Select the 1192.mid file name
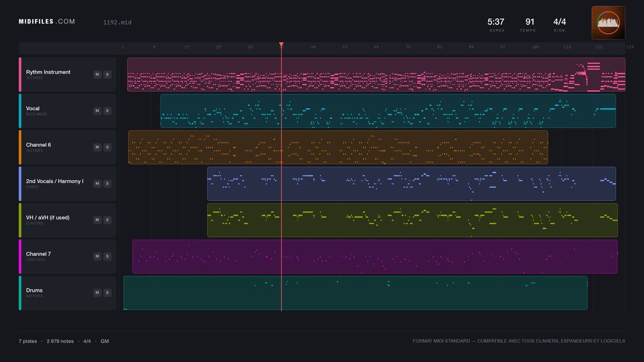Viewport: 644px width, 362px height. [x=118, y=22]
